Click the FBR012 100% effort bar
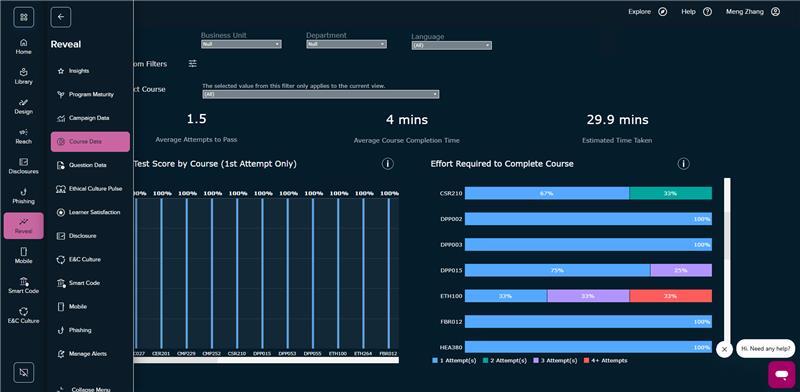800x392 pixels. click(x=588, y=322)
